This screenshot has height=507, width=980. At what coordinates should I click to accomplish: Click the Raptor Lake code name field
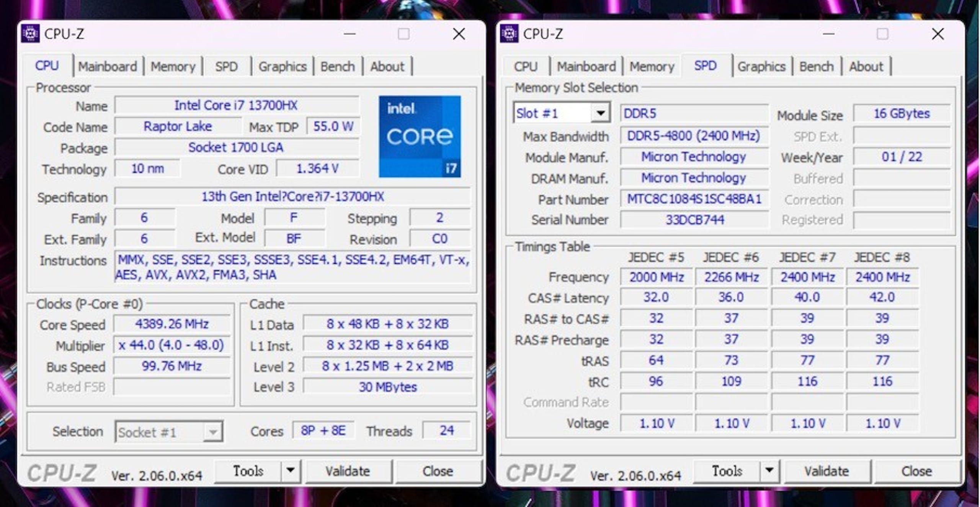click(178, 126)
